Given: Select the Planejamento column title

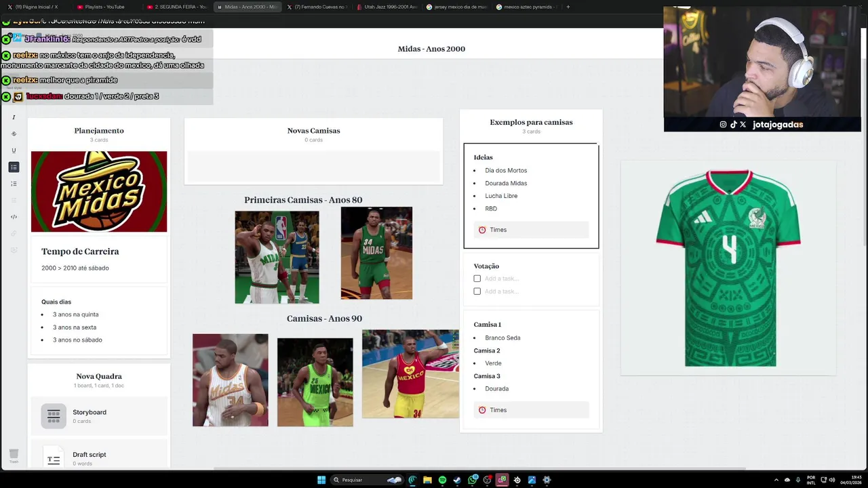Looking at the screenshot, I should 99,131.
